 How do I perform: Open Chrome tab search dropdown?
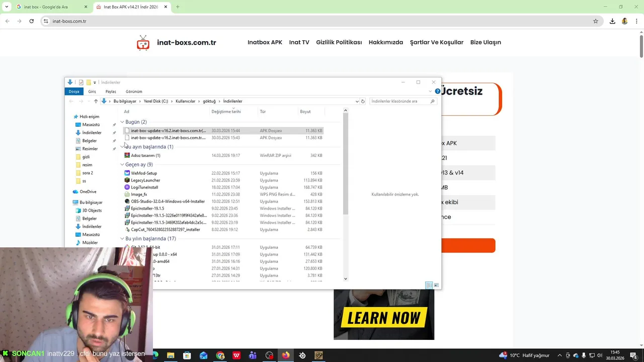coord(7,7)
